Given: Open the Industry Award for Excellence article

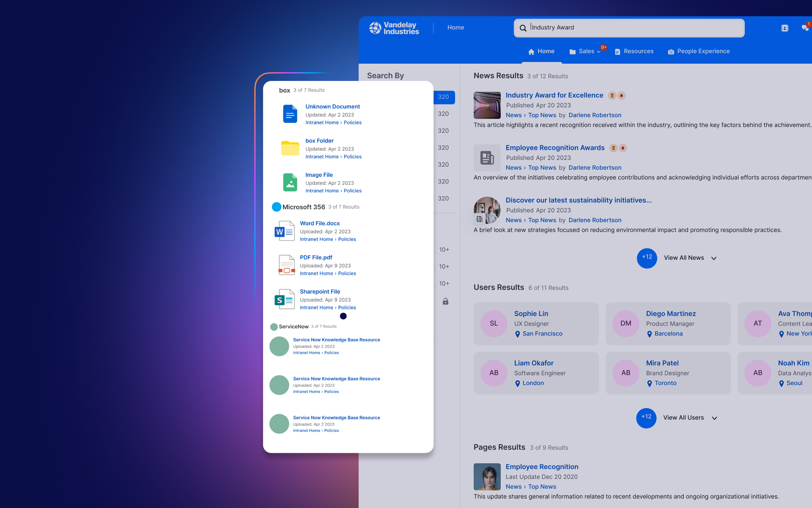Looking at the screenshot, I should point(554,96).
